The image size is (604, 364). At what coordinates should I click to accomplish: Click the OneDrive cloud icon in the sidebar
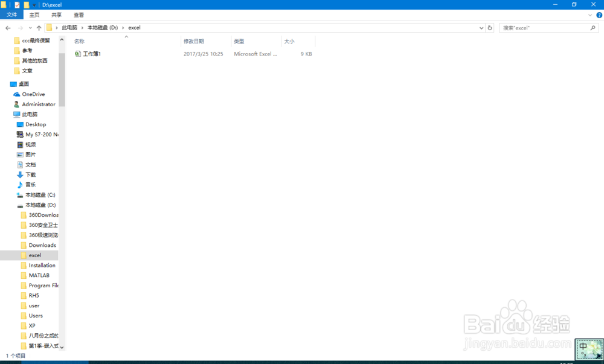[x=18, y=94]
